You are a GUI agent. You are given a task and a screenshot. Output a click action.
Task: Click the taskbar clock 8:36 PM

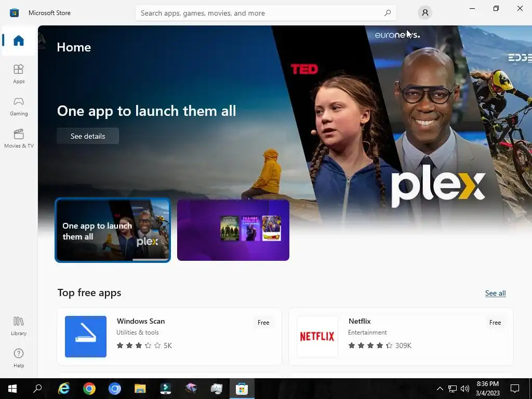pyautogui.click(x=487, y=384)
